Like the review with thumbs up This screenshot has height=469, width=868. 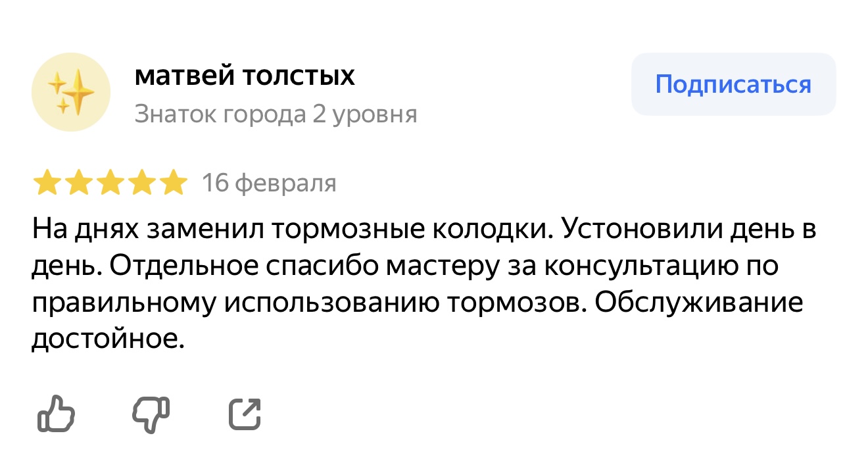[55, 414]
